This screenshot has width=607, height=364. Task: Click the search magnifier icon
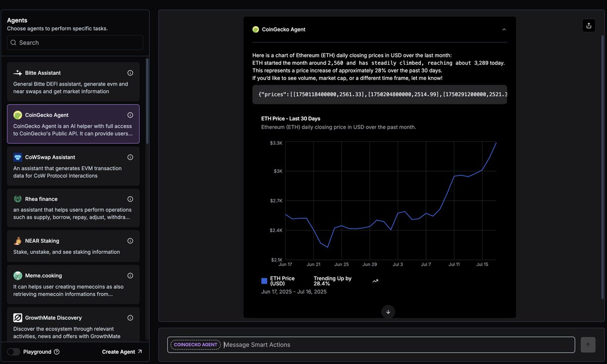[13, 42]
